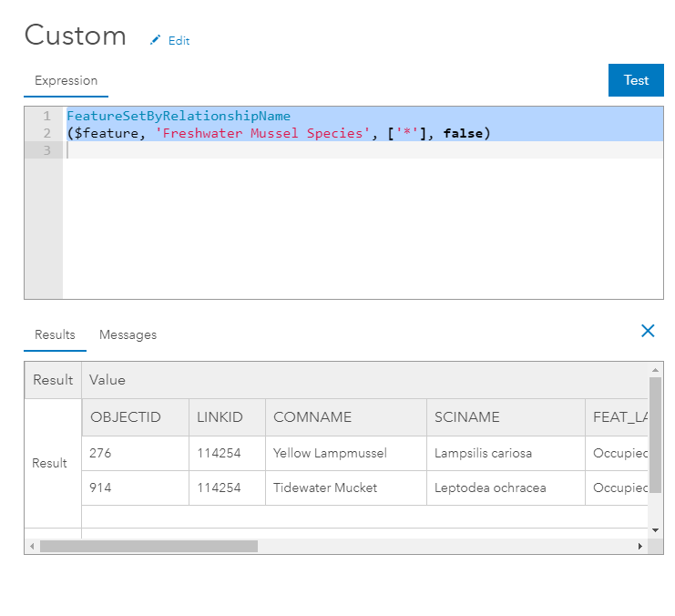Click the results scroll down arrow
The width and height of the screenshot is (675, 616).
coord(655,529)
